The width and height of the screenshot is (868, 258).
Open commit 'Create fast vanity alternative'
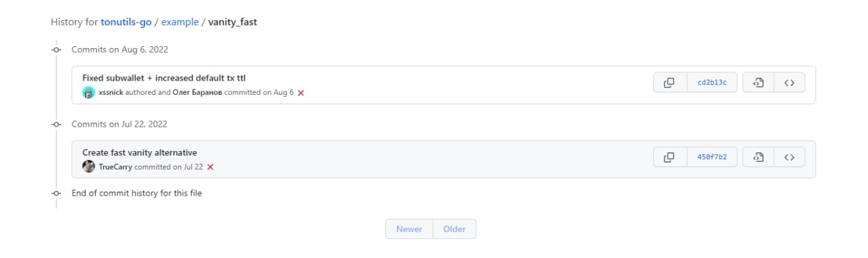point(140,152)
